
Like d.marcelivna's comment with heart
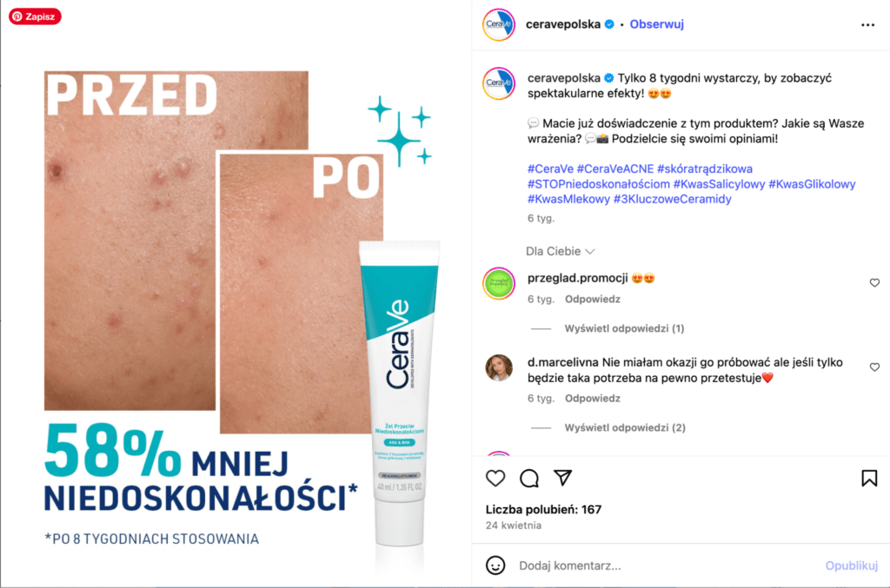coord(874,367)
